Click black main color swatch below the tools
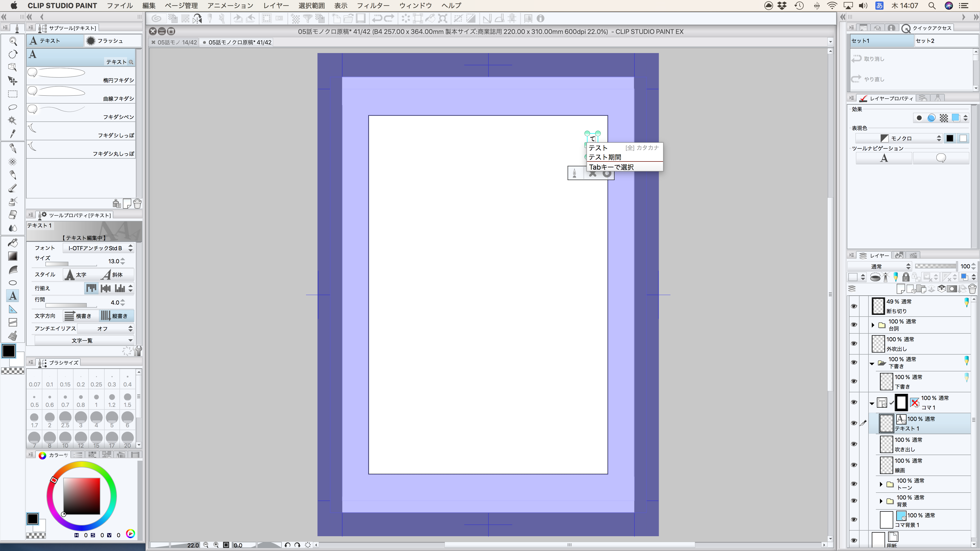This screenshot has height=551, width=980. pos(9,350)
